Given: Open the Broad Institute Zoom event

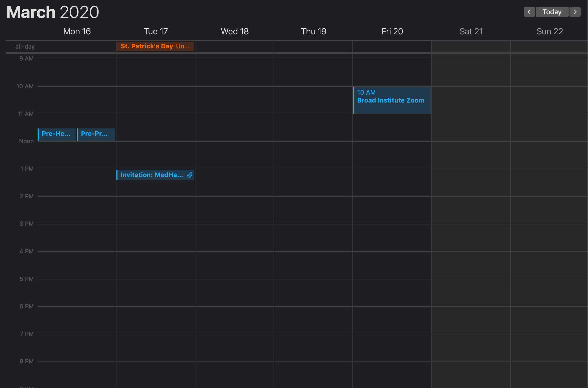Looking at the screenshot, I should [x=392, y=100].
